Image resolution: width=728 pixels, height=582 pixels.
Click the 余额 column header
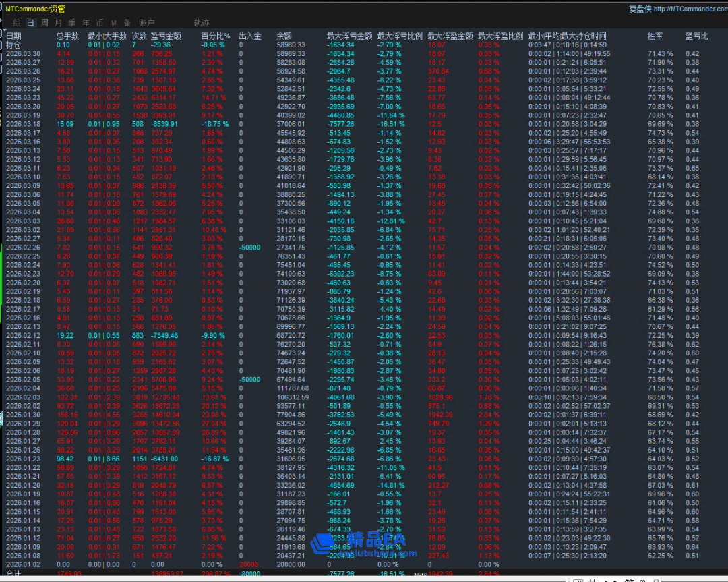tap(284, 36)
